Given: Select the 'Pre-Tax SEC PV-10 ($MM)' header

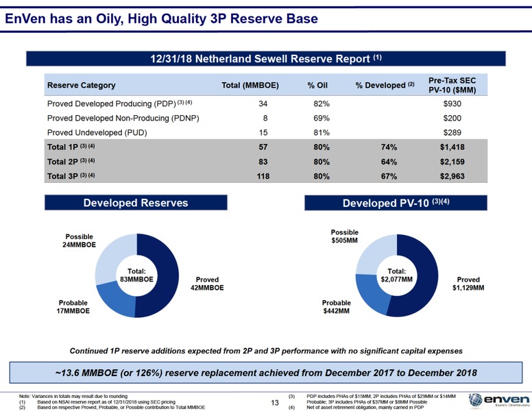Looking at the screenshot, I should [x=452, y=85].
